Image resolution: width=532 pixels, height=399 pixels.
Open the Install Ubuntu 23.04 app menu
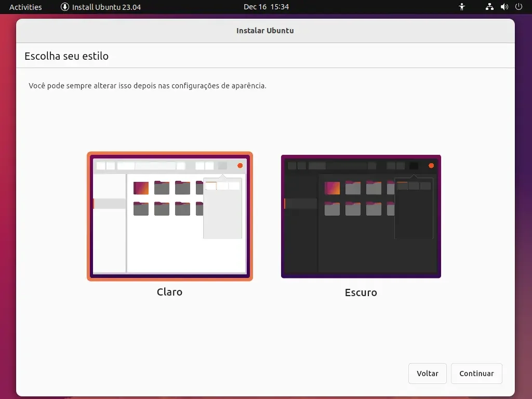coord(101,7)
